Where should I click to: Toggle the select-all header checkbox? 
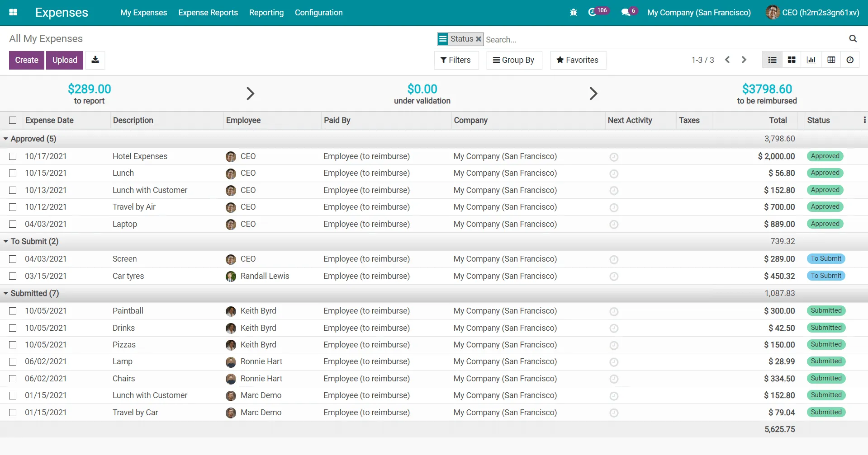(13, 120)
